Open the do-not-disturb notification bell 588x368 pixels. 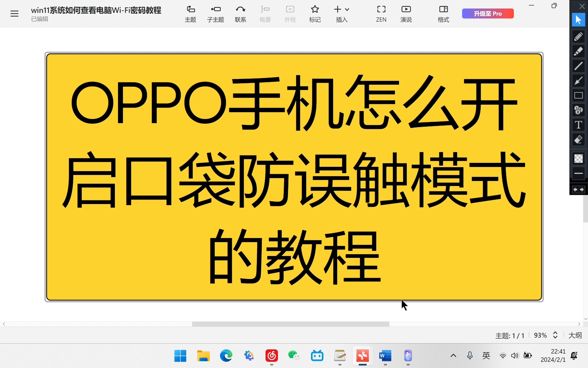[x=574, y=356]
